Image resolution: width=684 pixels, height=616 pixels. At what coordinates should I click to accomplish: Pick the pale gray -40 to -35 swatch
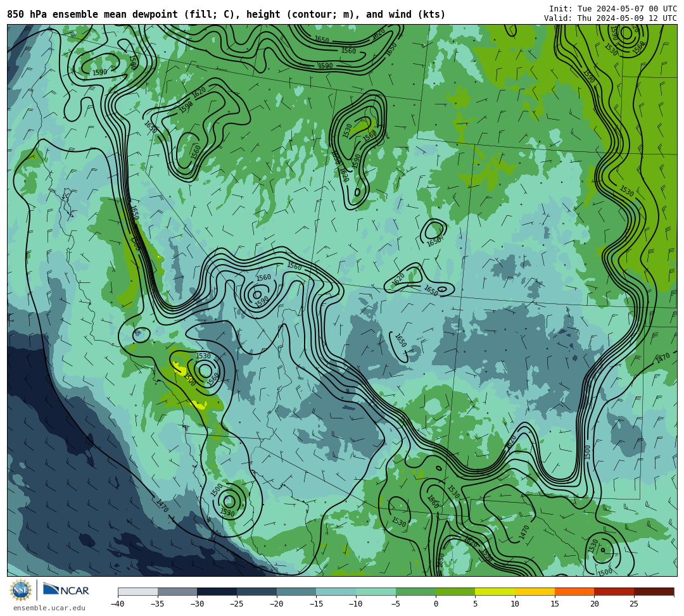click(x=138, y=591)
